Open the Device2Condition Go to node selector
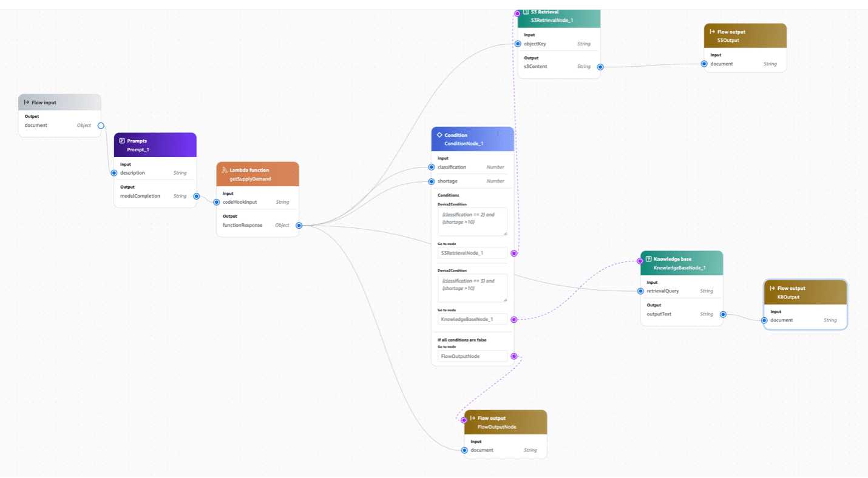Image resolution: width=868 pixels, height=478 pixels. pos(472,252)
